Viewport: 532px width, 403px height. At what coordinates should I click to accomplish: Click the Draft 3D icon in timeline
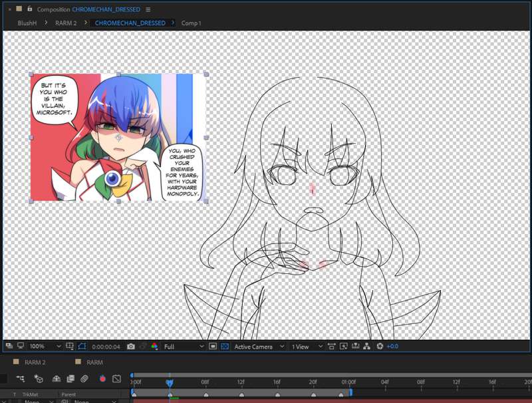pos(39,379)
